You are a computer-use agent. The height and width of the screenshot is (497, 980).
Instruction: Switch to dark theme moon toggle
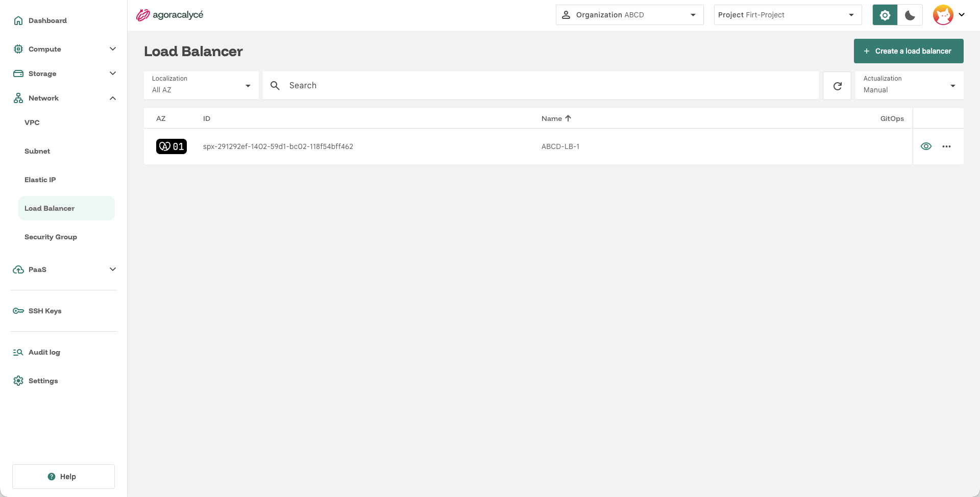pyautogui.click(x=910, y=15)
